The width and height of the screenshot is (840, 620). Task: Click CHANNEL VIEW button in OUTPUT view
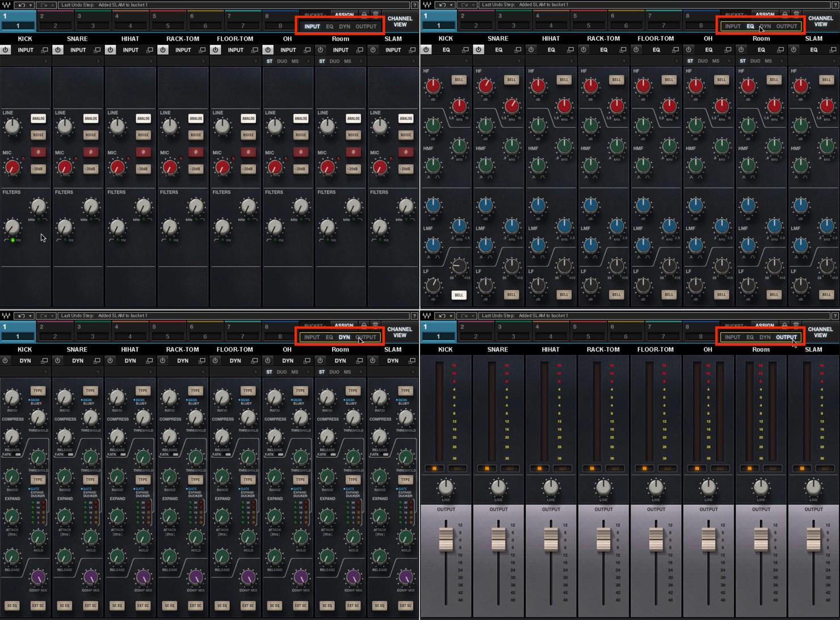821,332
